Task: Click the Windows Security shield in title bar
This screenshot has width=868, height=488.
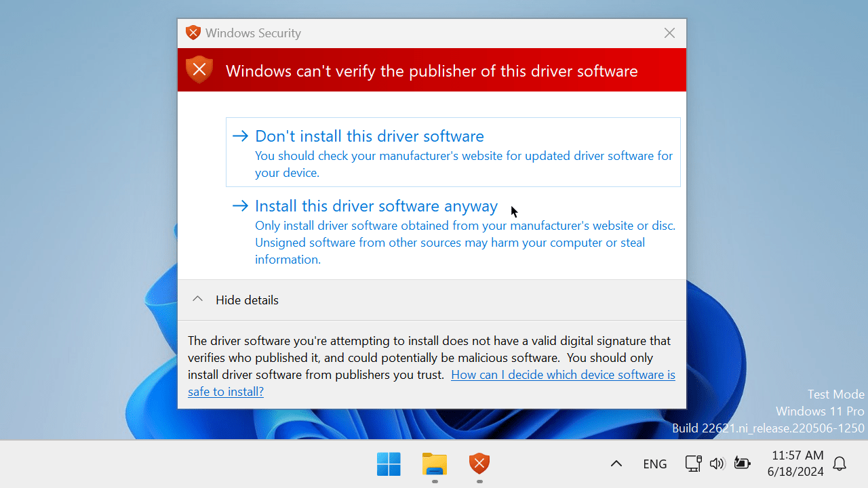Action: tap(193, 33)
